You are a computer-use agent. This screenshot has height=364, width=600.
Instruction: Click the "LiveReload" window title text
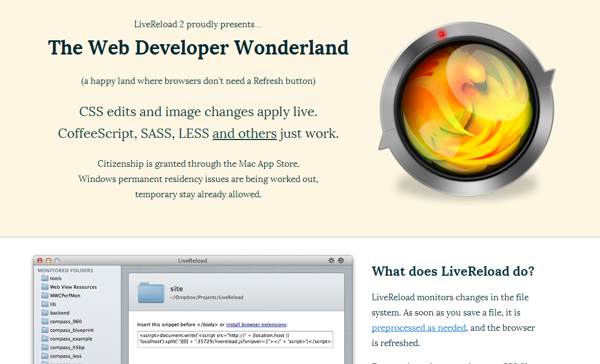tap(192, 260)
